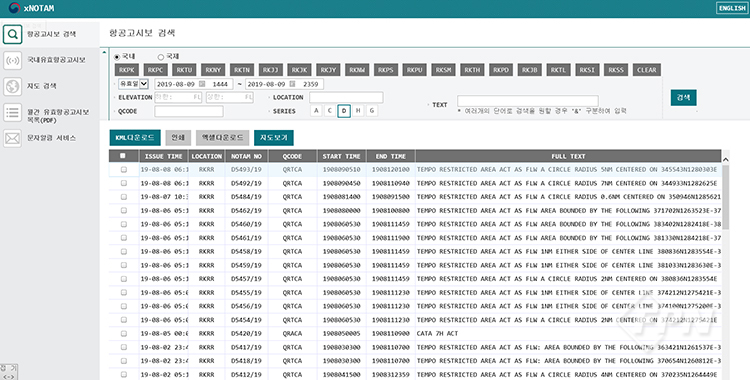Click the magnifier icon for 항공고시보 검색
Image resolution: width=750 pixels, height=380 pixels.
(x=12, y=34)
